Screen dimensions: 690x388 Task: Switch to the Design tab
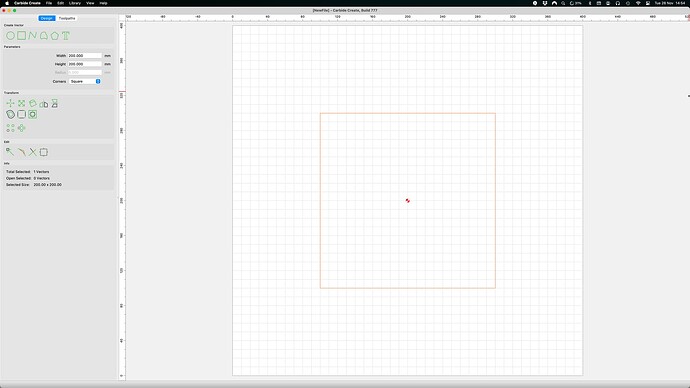47,18
